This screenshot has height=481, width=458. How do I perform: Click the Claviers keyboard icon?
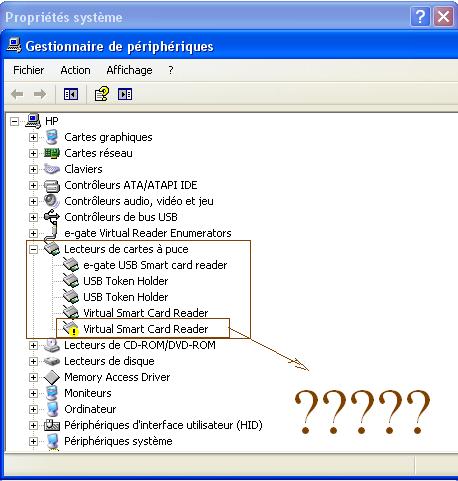coord(52,169)
